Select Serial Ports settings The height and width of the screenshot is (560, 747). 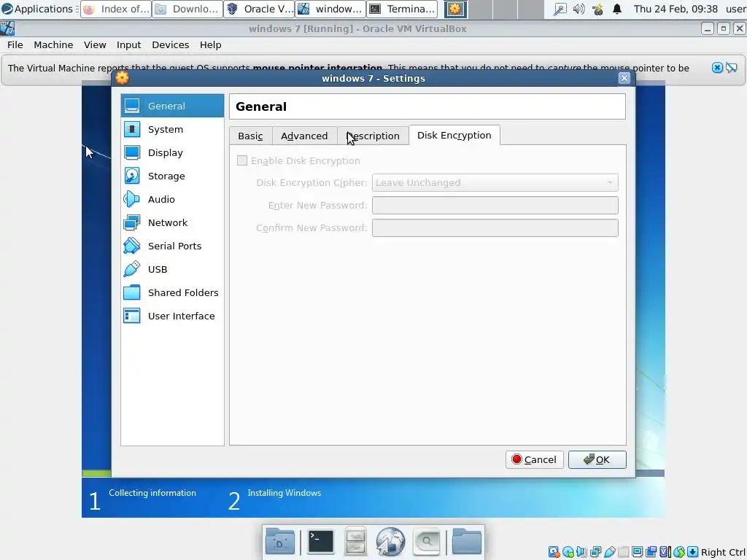pyautogui.click(x=172, y=246)
